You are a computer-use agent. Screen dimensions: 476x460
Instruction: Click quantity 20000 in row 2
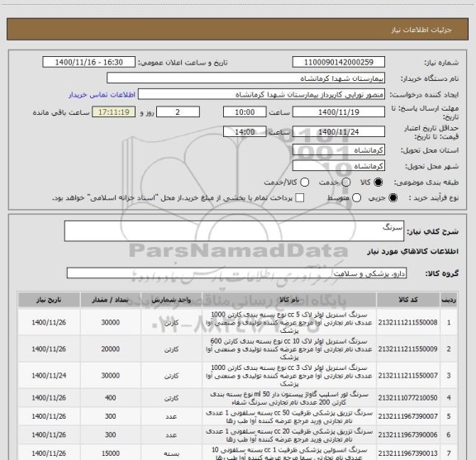click(x=110, y=349)
